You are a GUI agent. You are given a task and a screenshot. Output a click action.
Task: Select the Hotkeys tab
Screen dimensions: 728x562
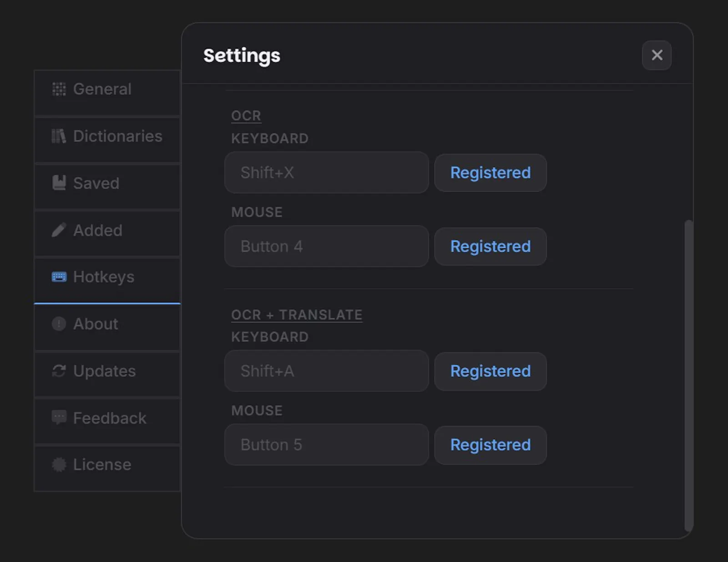click(107, 281)
